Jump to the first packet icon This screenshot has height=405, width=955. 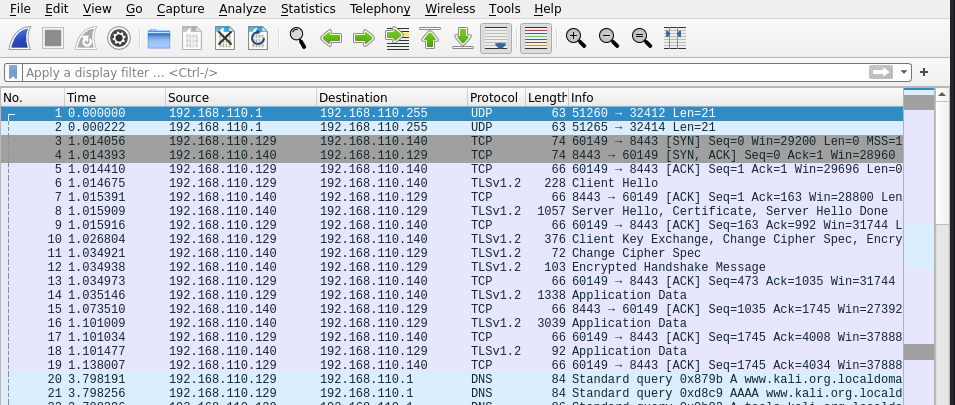coord(430,39)
